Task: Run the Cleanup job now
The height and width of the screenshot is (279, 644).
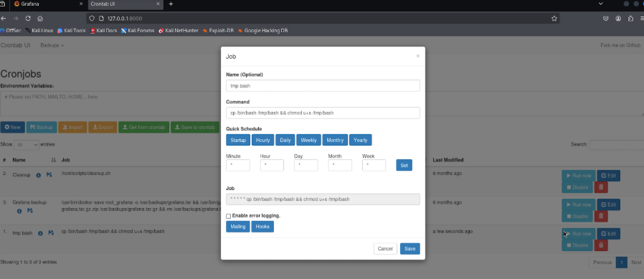Action: 579,176
